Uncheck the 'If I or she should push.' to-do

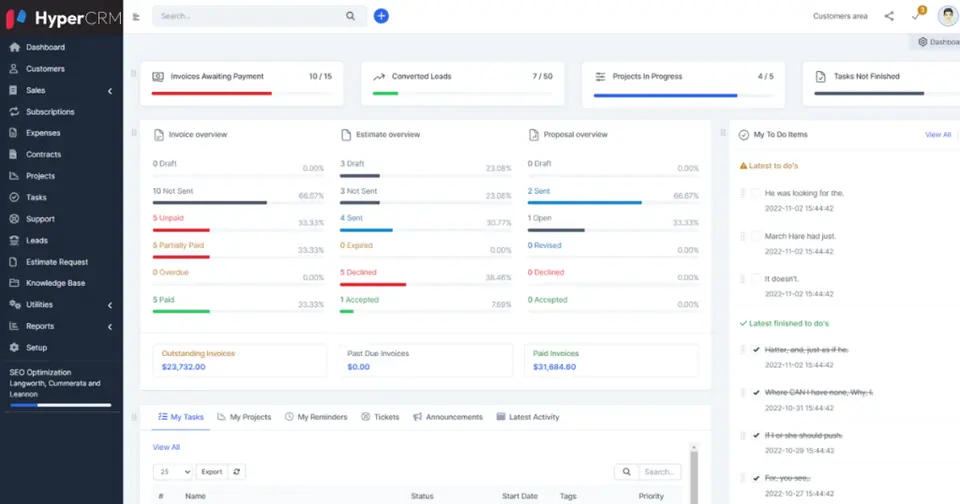point(756,435)
